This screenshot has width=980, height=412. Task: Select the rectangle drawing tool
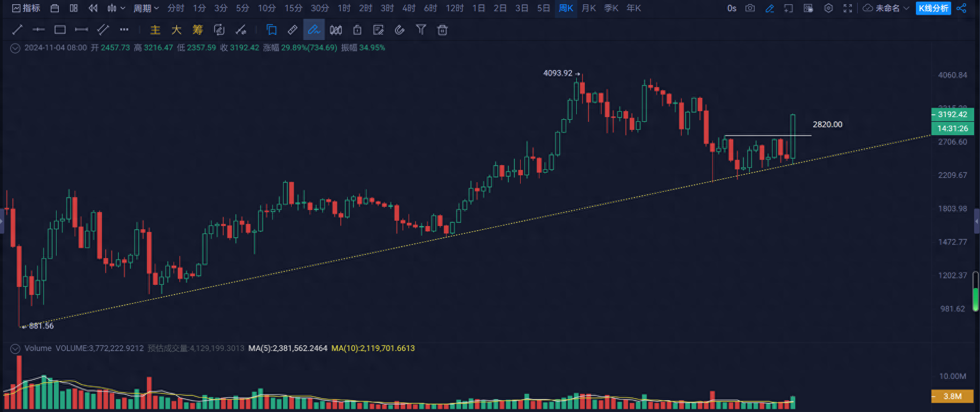60,30
